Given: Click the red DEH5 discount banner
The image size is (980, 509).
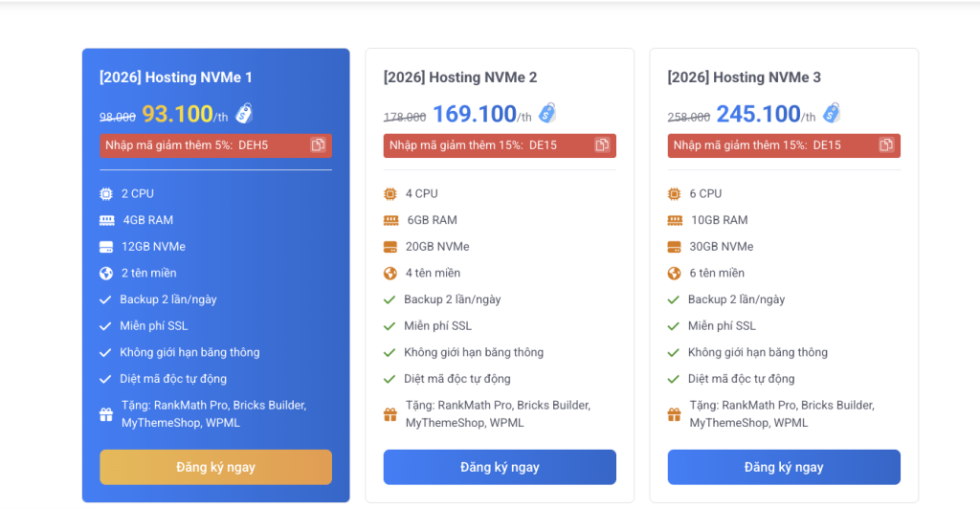Looking at the screenshot, I should pos(201,145).
